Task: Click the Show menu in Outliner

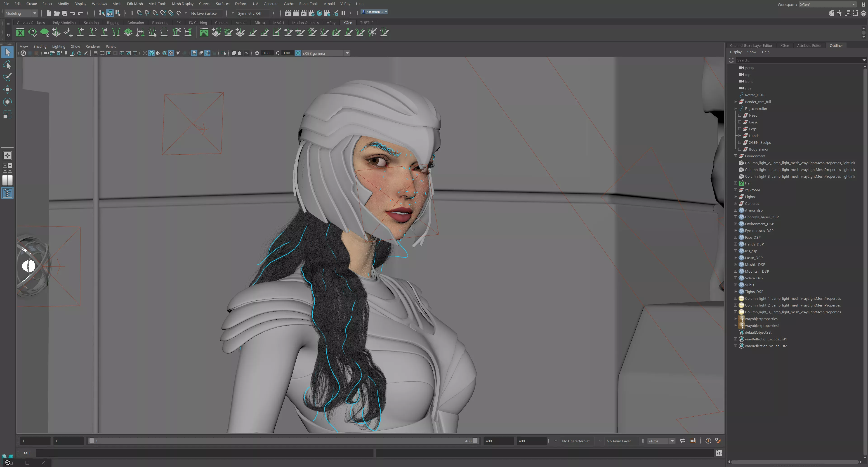Action: (x=751, y=52)
